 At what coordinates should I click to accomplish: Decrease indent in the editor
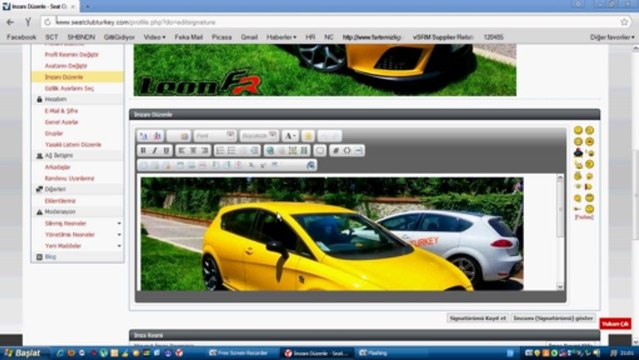click(x=243, y=150)
